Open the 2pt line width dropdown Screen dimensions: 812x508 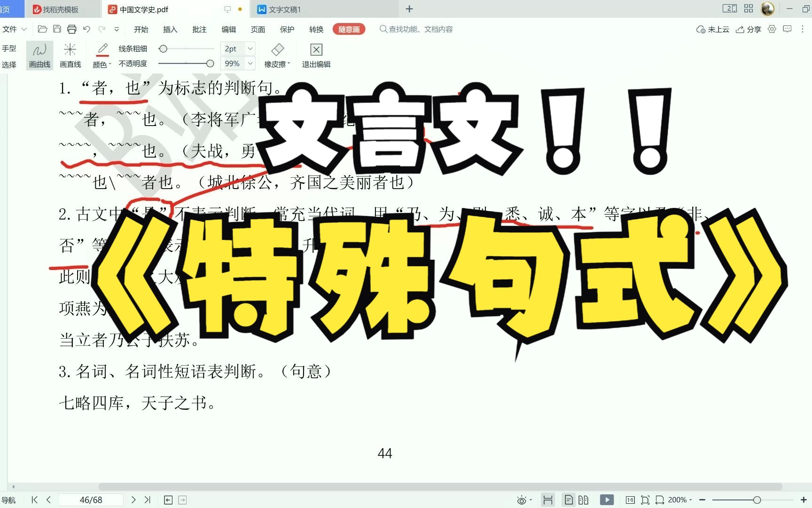pos(237,48)
